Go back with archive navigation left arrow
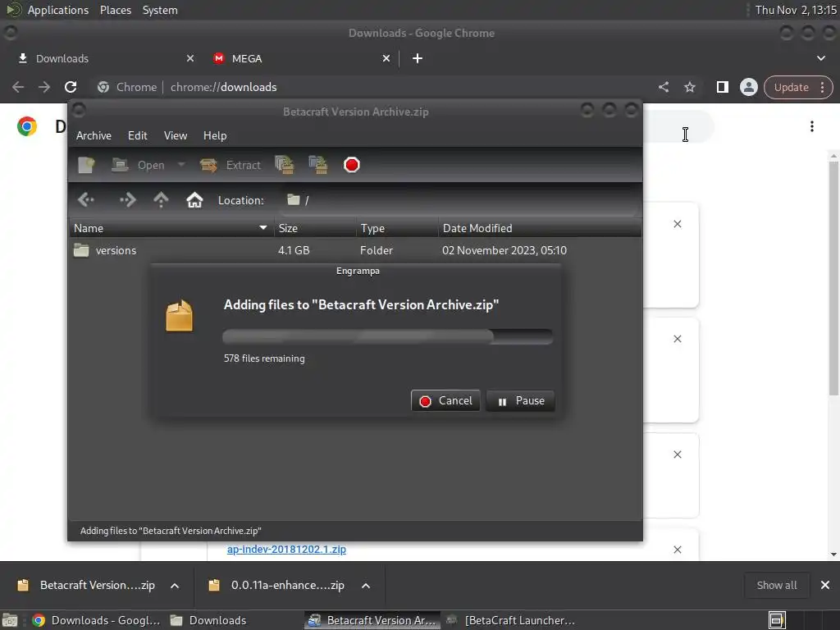Viewport: 840px width, 630px height. click(85, 200)
